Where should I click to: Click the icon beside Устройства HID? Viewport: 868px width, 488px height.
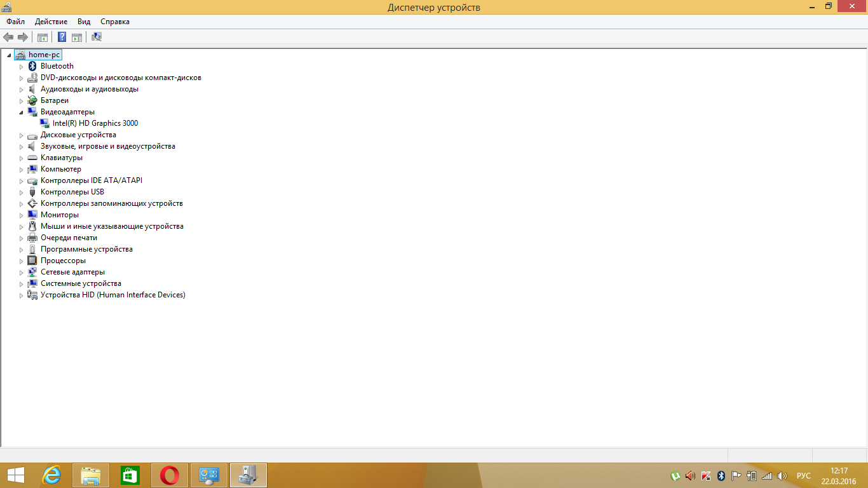tap(32, 295)
